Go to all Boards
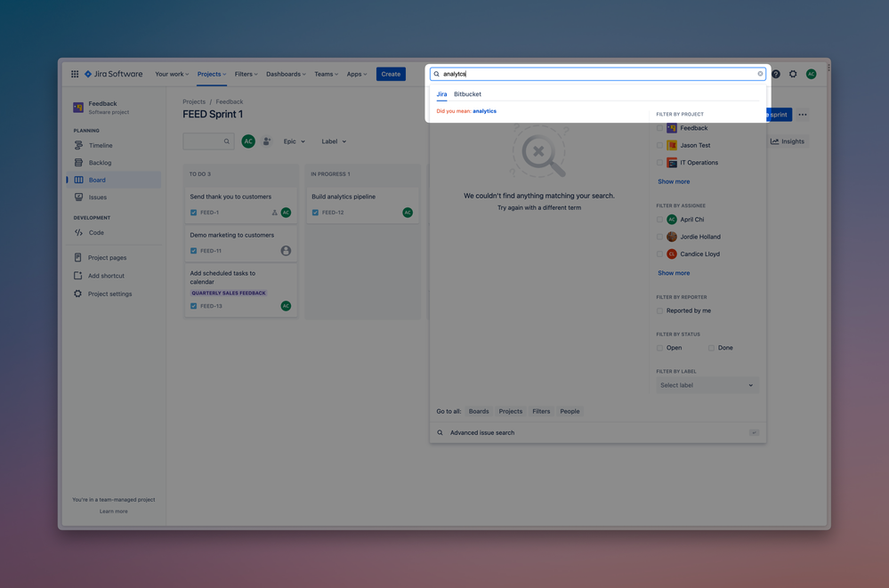The height and width of the screenshot is (588, 889). pyautogui.click(x=479, y=412)
